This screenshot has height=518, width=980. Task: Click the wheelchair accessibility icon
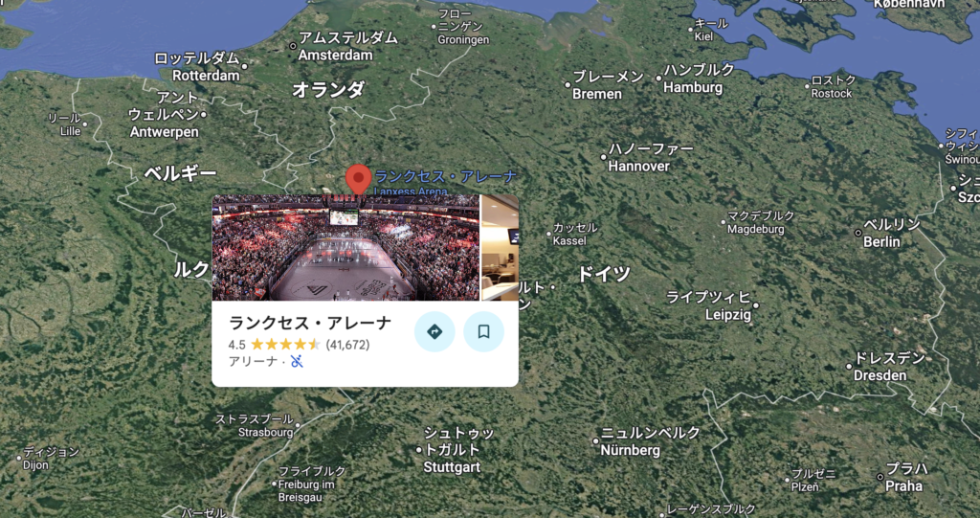pyautogui.click(x=297, y=361)
